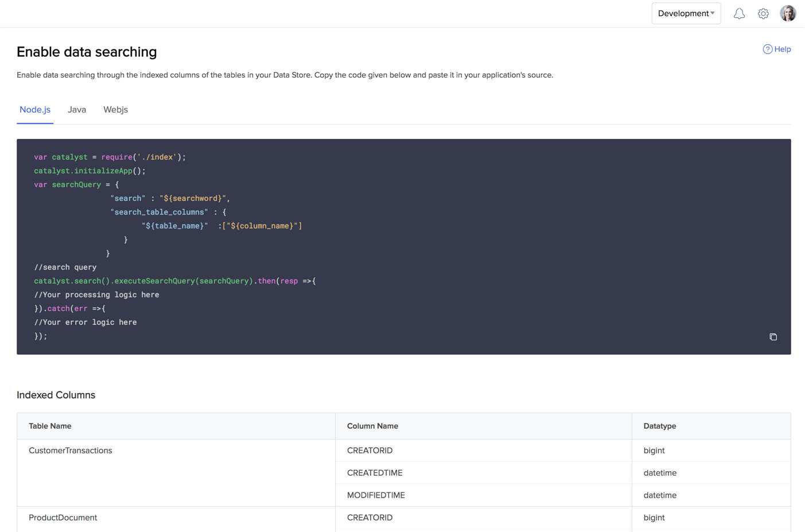
Task: Click the Enable data searching heading
Action: [87, 52]
